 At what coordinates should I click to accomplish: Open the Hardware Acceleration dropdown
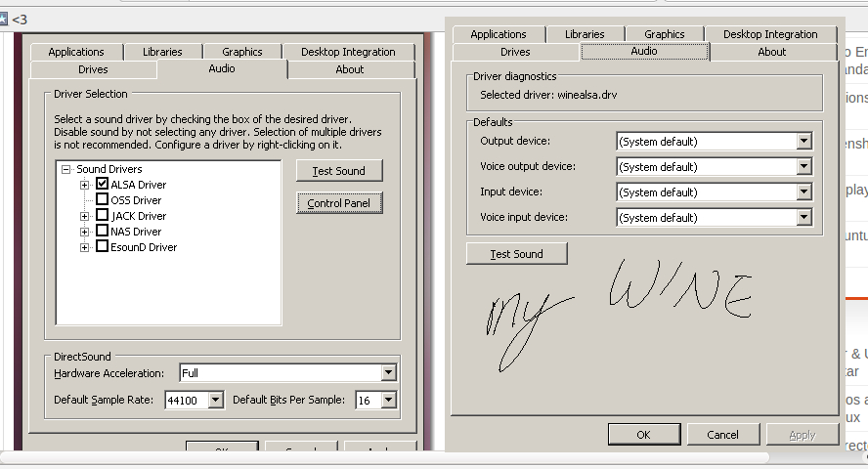click(x=389, y=373)
